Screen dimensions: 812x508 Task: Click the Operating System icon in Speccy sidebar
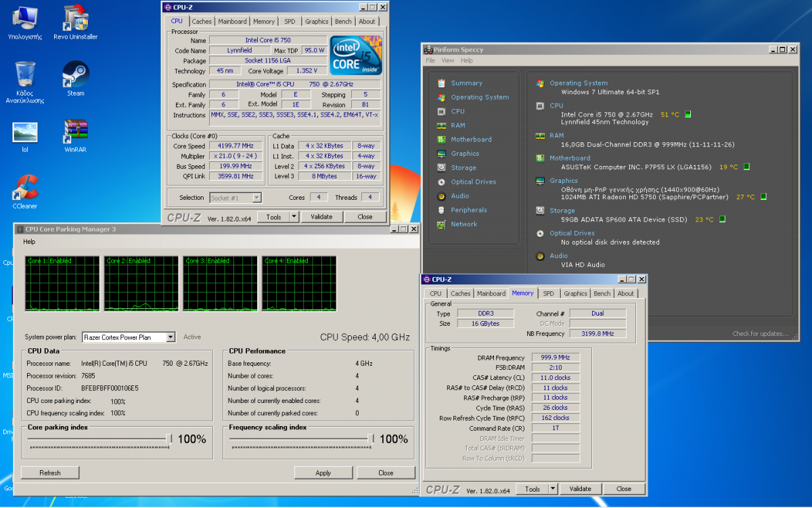coord(441,98)
